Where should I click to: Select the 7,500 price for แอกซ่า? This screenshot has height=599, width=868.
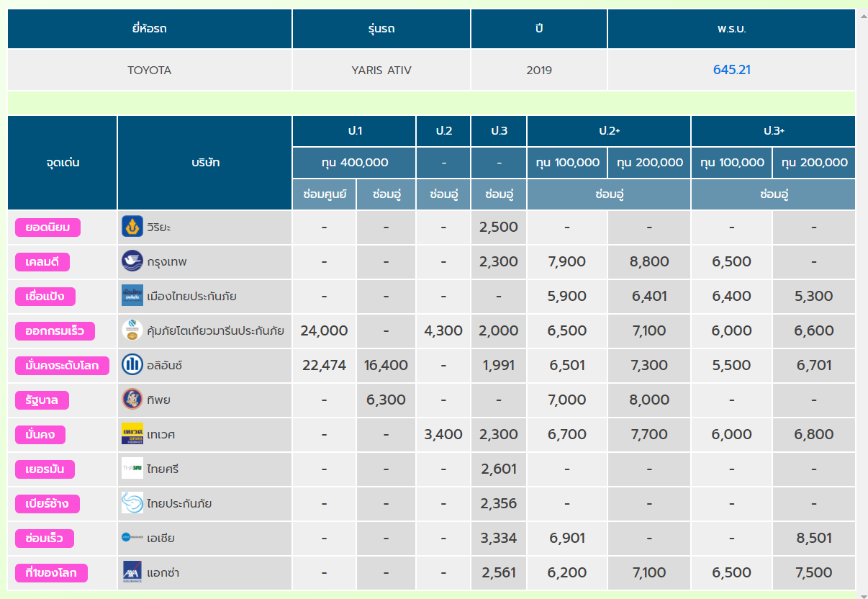click(814, 572)
